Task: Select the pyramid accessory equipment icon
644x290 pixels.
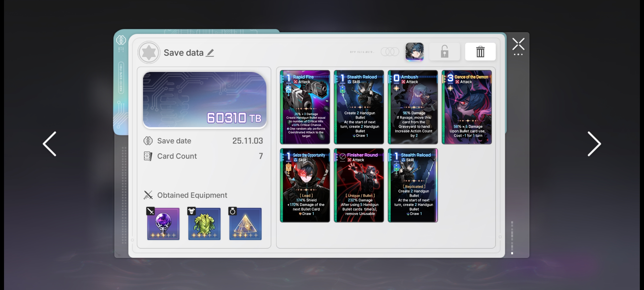Action: [245, 224]
